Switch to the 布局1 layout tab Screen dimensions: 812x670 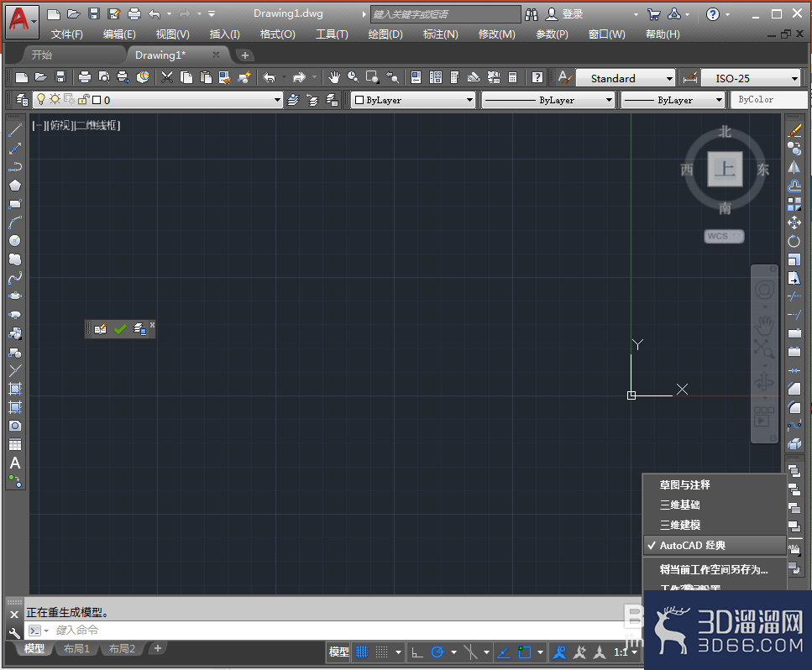[x=76, y=648]
